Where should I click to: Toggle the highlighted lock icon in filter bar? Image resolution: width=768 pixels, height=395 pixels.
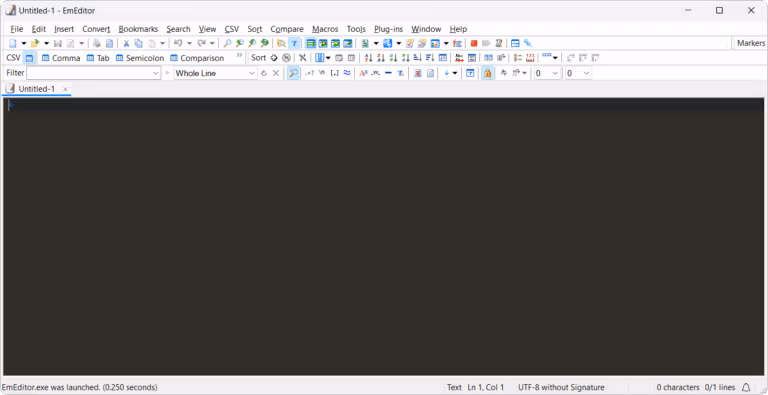pos(487,73)
